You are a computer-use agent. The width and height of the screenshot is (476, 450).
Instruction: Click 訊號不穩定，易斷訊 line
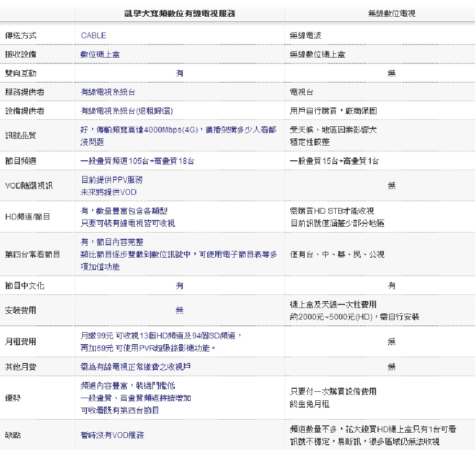pos(364,442)
